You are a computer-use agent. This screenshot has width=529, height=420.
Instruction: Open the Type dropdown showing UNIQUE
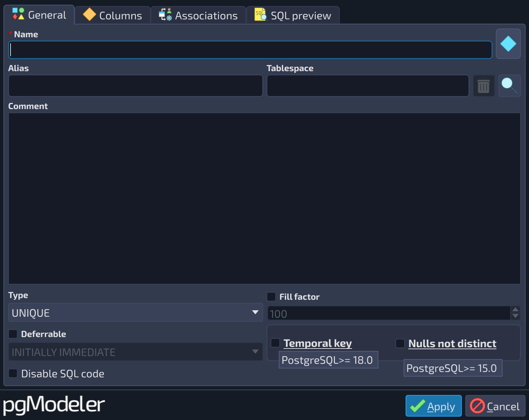136,312
